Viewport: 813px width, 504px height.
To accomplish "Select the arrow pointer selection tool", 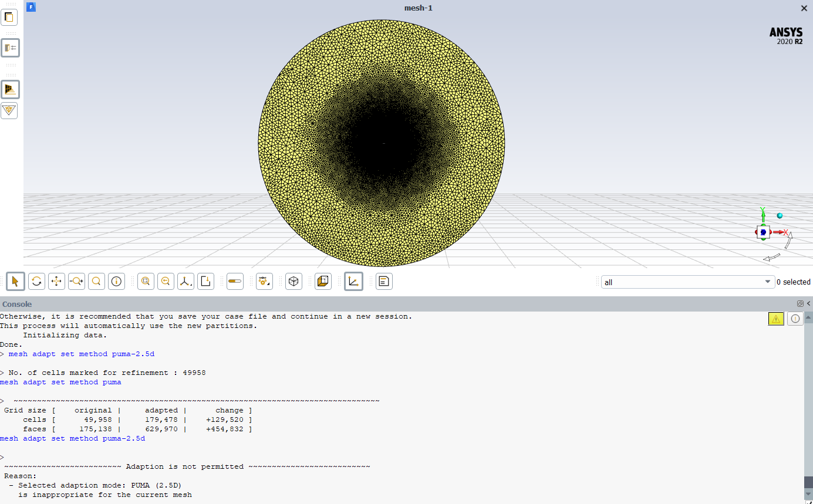I will [15, 282].
